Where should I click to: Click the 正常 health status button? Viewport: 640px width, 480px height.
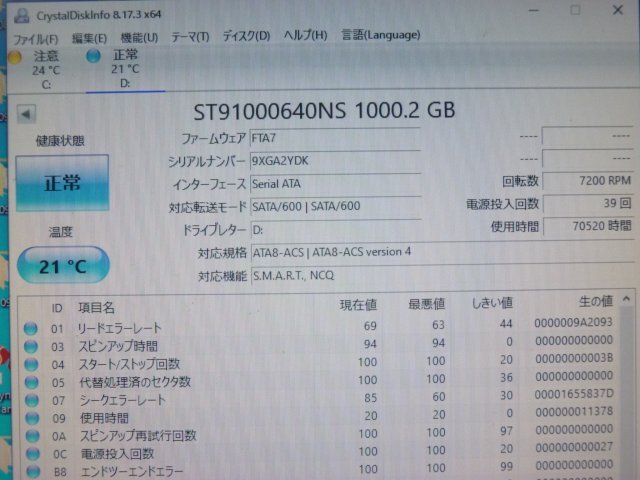tap(62, 182)
